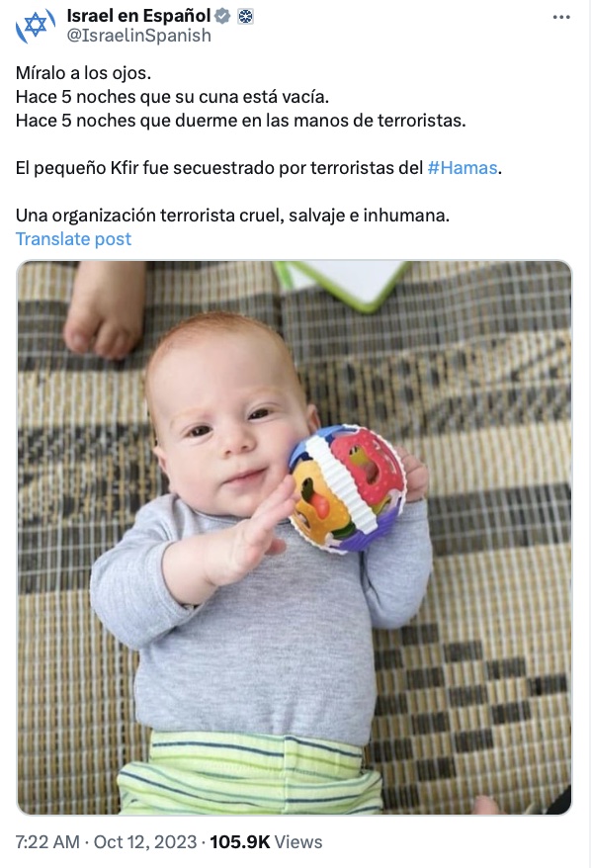Open the Israel en Español profile avatar
The width and height of the screenshot is (591, 868).
click(x=36, y=26)
